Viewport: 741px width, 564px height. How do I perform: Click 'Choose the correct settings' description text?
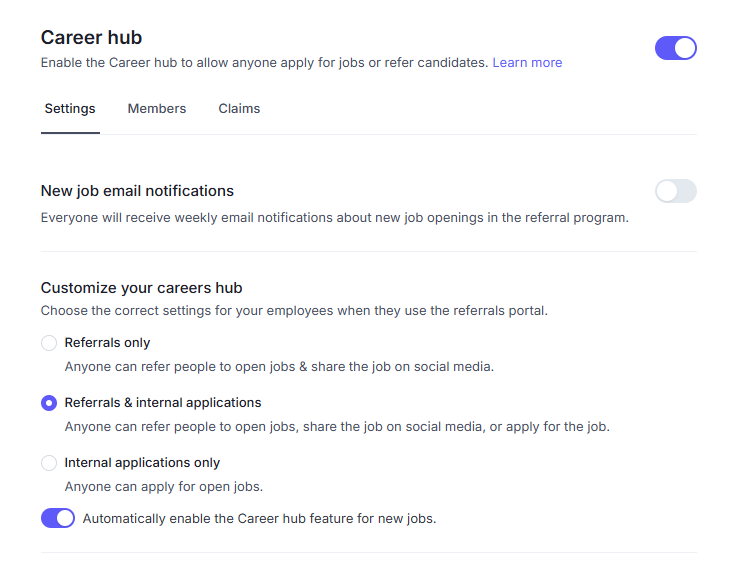tap(294, 311)
